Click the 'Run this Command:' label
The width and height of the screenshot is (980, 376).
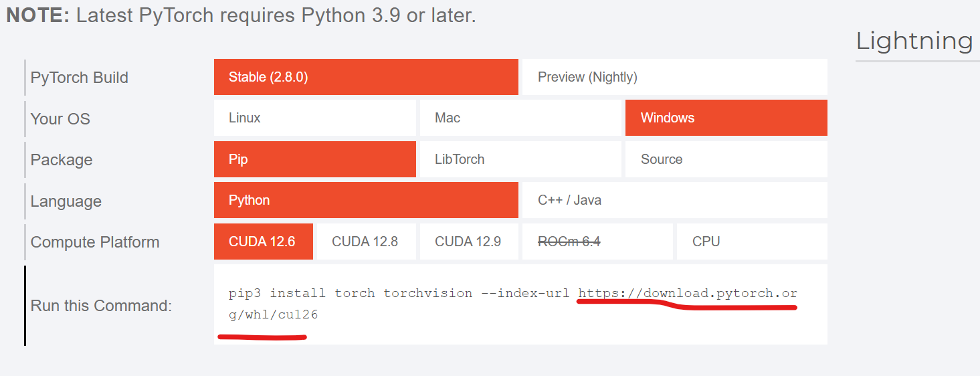coord(102,306)
